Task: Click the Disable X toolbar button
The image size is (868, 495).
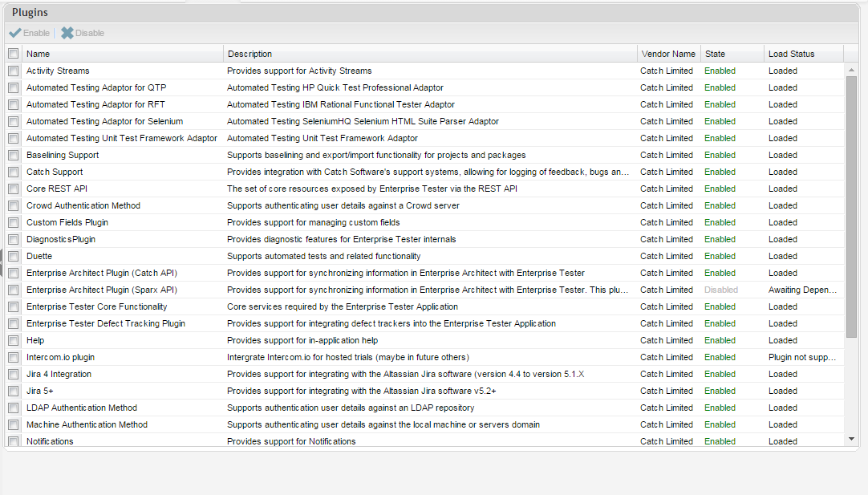Action: click(83, 33)
